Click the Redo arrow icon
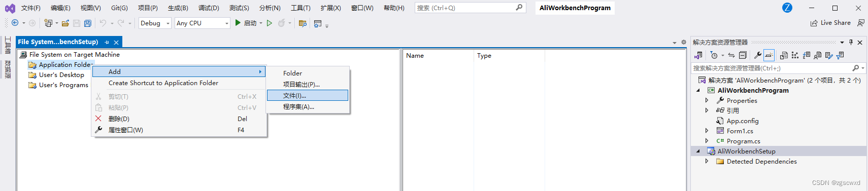This screenshot has width=868, height=191. pos(121,23)
